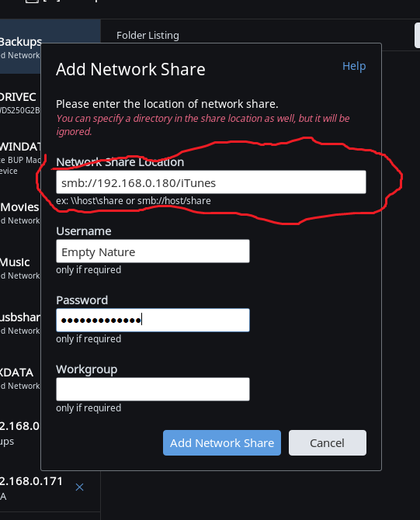Click the Add Network Share dialog title
The height and width of the screenshot is (520, 420).
130,69
